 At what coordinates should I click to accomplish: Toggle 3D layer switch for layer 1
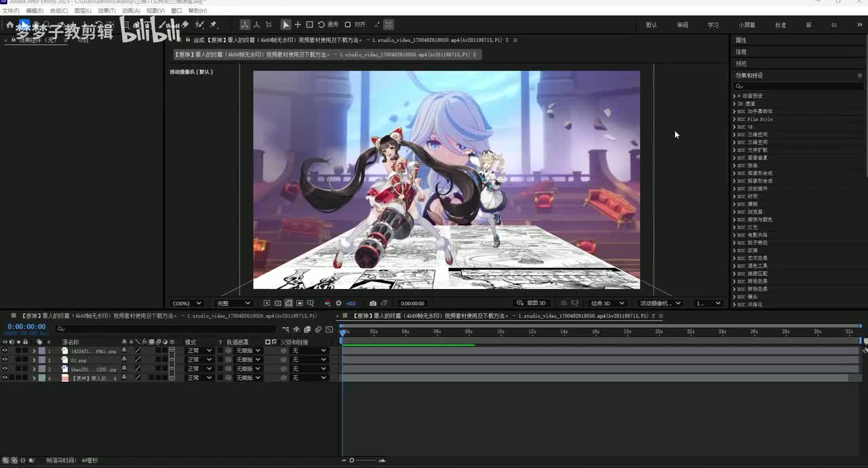172,351
